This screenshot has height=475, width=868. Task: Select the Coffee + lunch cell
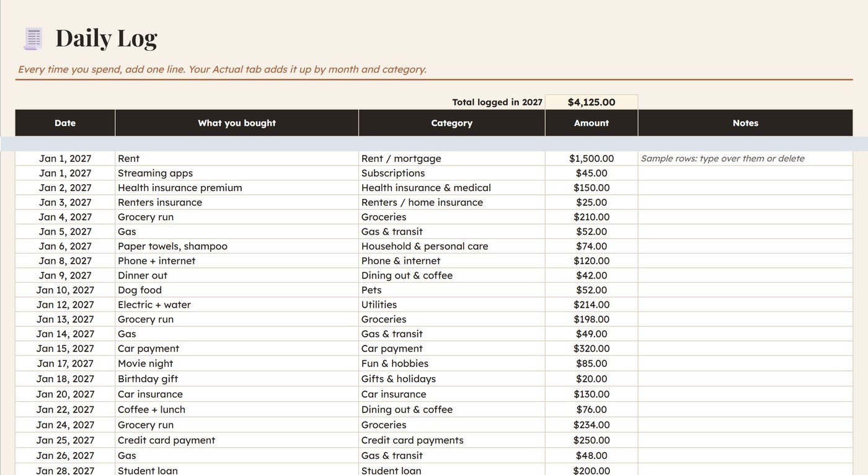click(x=237, y=409)
